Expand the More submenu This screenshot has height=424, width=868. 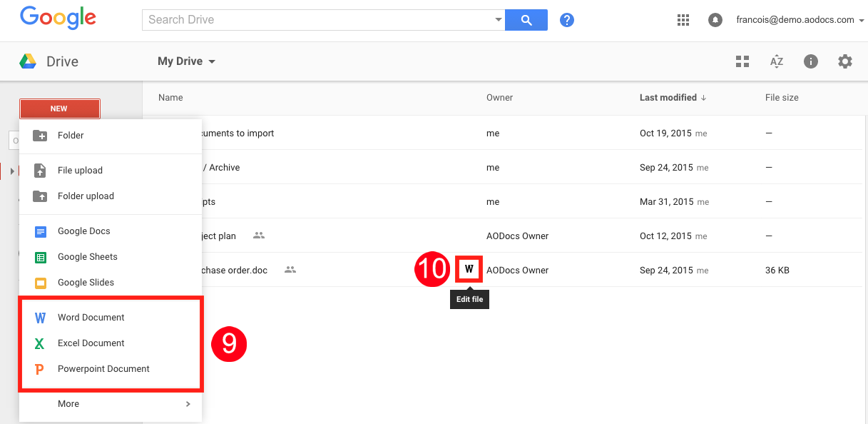coord(111,404)
